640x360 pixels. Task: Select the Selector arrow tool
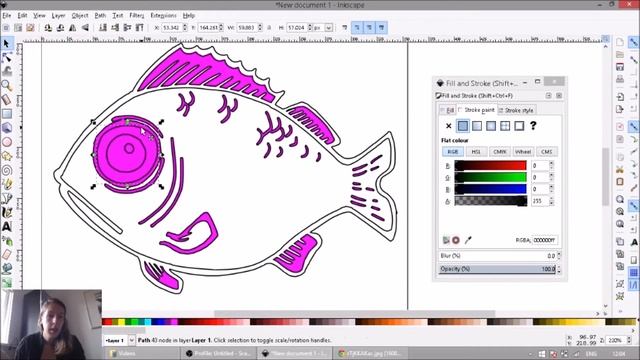(7, 43)
